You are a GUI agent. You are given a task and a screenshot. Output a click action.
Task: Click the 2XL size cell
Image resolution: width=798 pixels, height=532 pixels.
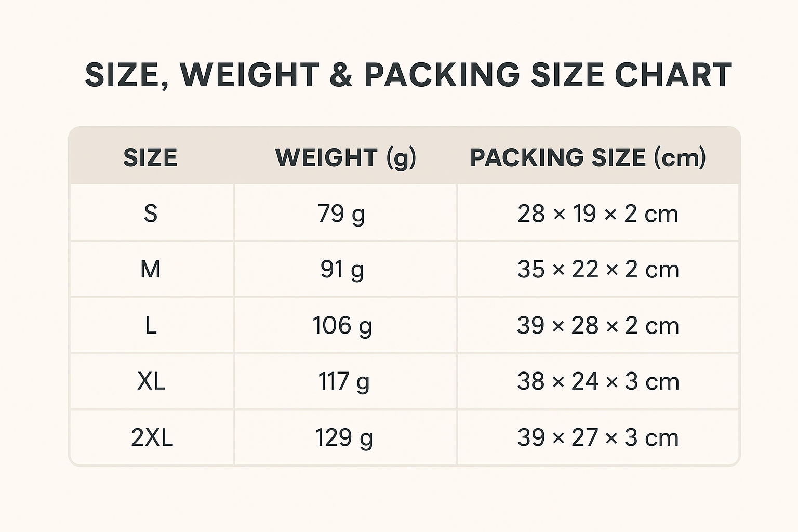[152, 438]
